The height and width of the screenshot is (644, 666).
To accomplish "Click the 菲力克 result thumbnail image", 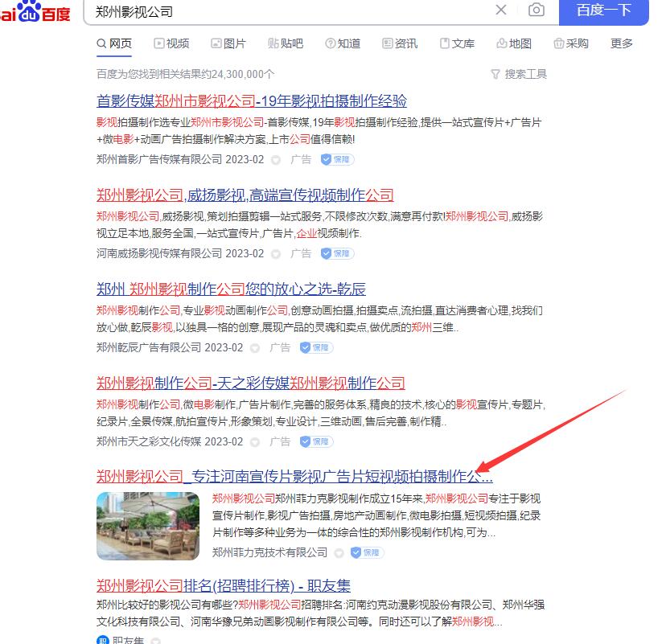I will (x=148, y=526).
